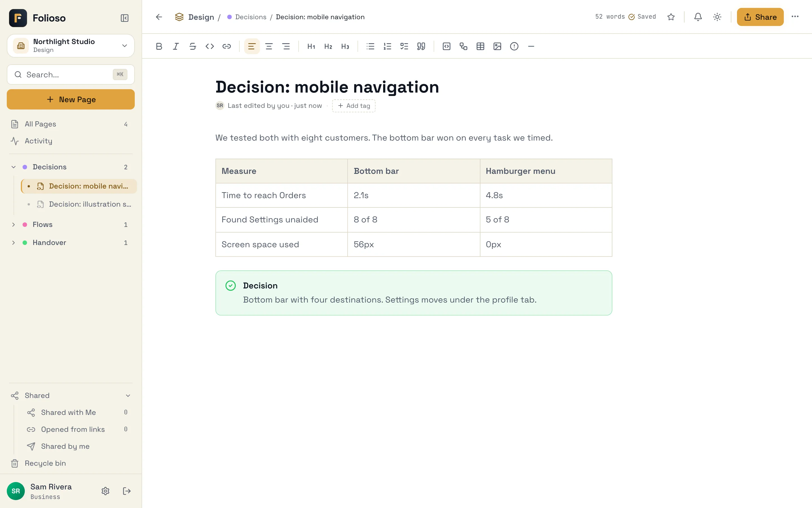Apply inline code formatting
Image resolution: width=812 pixels, height=508 pixels.
click(x=210, y=46)
